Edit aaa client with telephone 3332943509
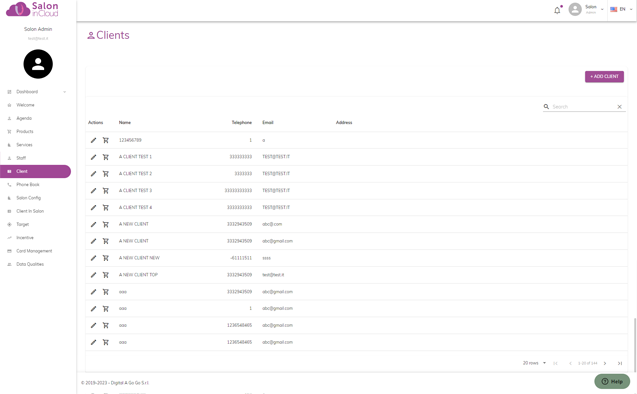The width and height of the screenshot is (637, 394). (93, 292)
